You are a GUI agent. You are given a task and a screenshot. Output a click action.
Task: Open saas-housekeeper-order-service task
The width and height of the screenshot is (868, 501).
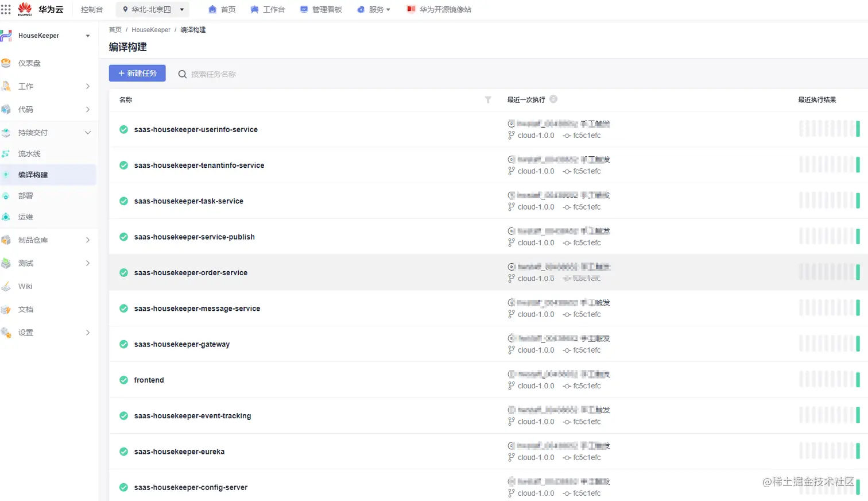point(191,273)
